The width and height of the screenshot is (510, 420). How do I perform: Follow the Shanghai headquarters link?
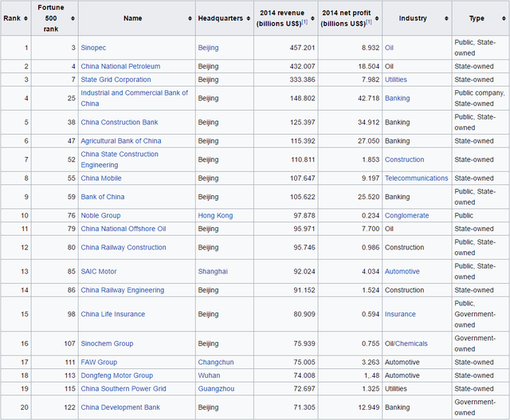click(x=213, y=271)
